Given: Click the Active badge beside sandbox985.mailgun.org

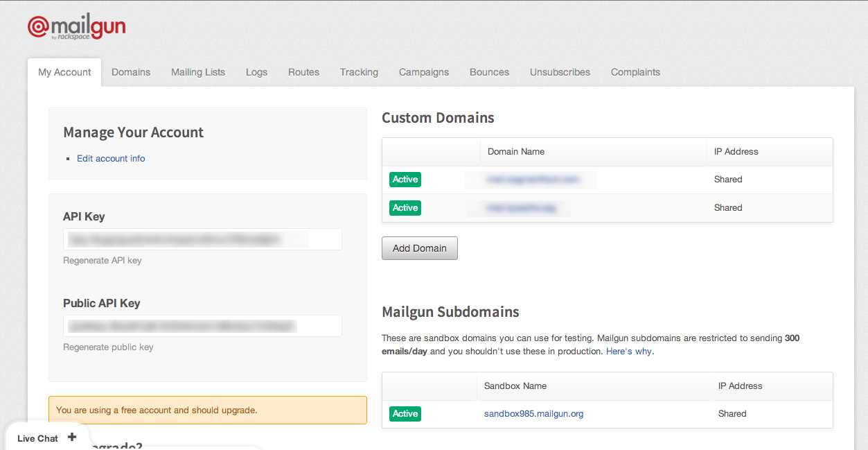Looking at the screenshot, I should click(x=405, y=414).
